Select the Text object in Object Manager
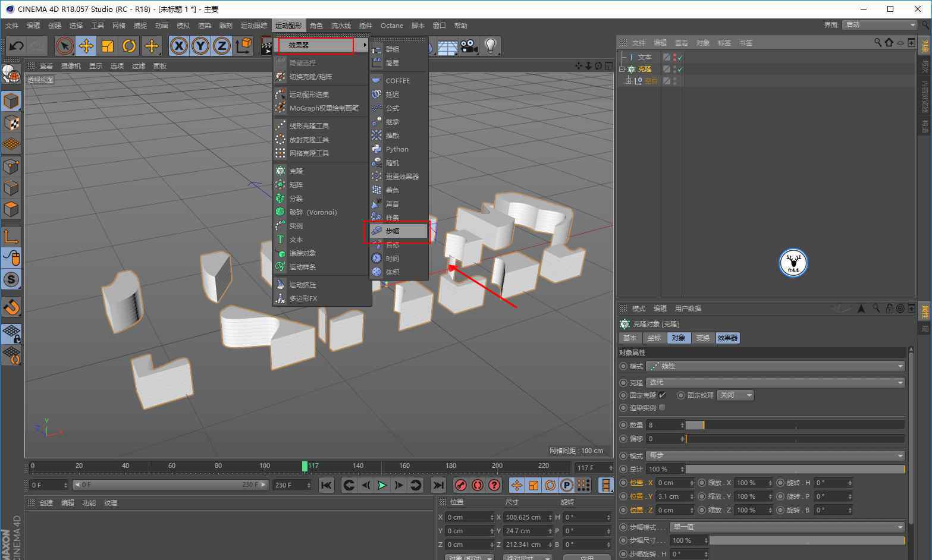The width and height of the screenshot is (932, 560). [x=644, y=57]
